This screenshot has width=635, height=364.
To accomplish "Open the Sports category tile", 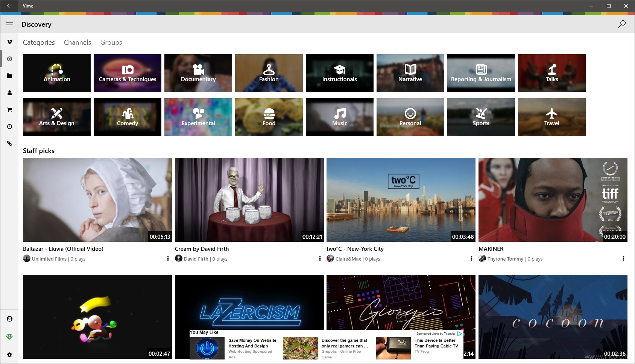I will coord(481,117).
